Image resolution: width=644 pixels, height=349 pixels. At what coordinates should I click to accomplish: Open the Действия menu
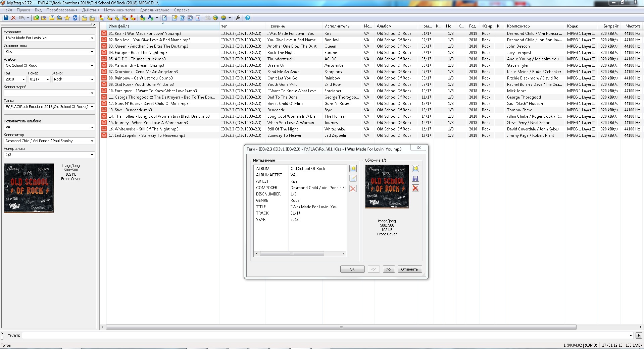(x=91, y=10)
